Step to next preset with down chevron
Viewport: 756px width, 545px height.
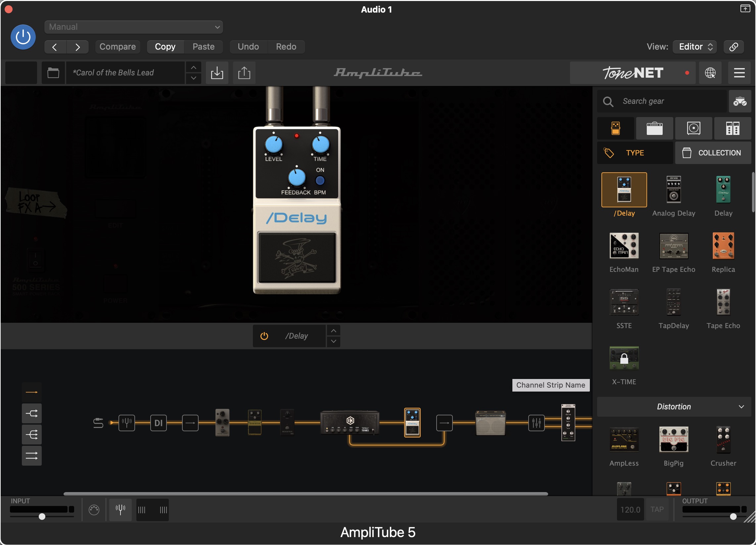tap(193, 78)
